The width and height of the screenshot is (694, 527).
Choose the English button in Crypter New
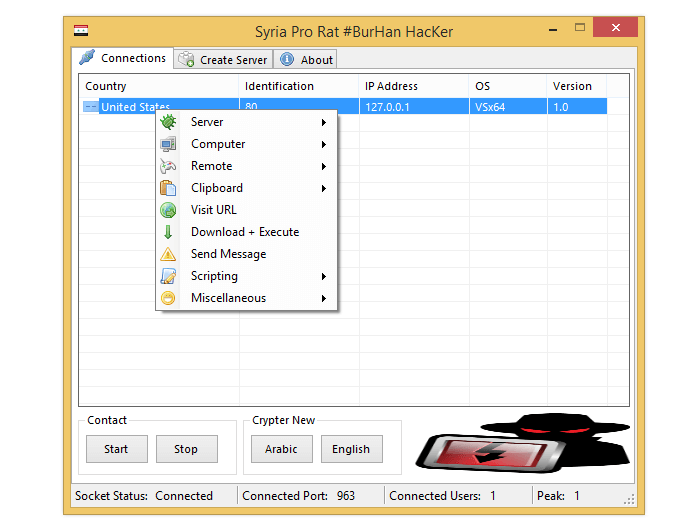pos(351,449)
